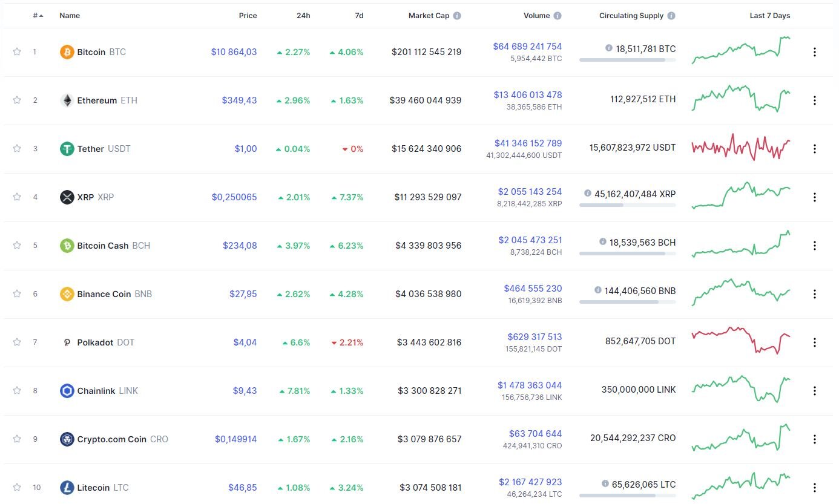Toggle the Binance Coin watchlist star

pos(17,293)
